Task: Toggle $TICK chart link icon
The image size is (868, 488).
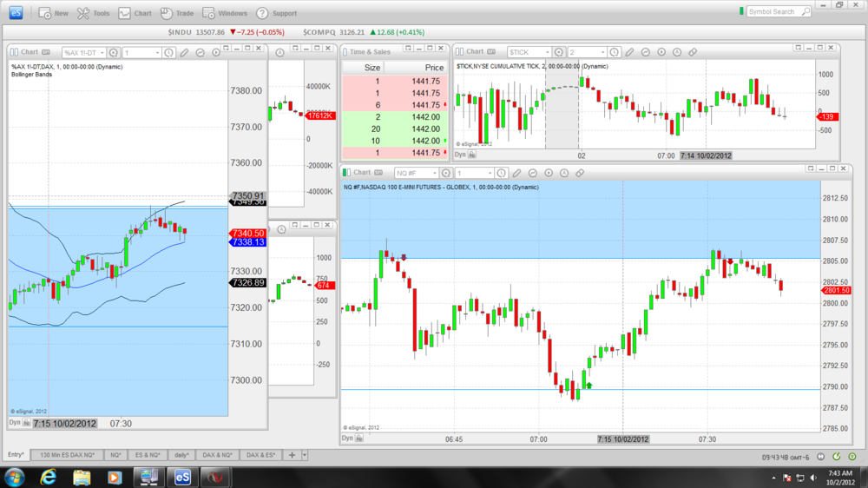Action: [459, 51]
